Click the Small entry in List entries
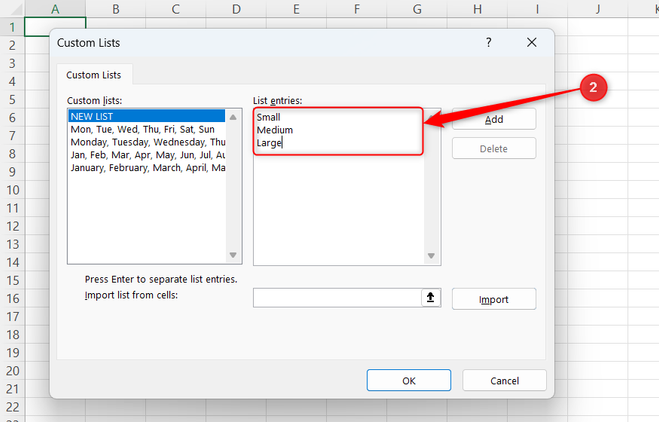The width and height of the screenshot is (659, 422). click(269, 117)
